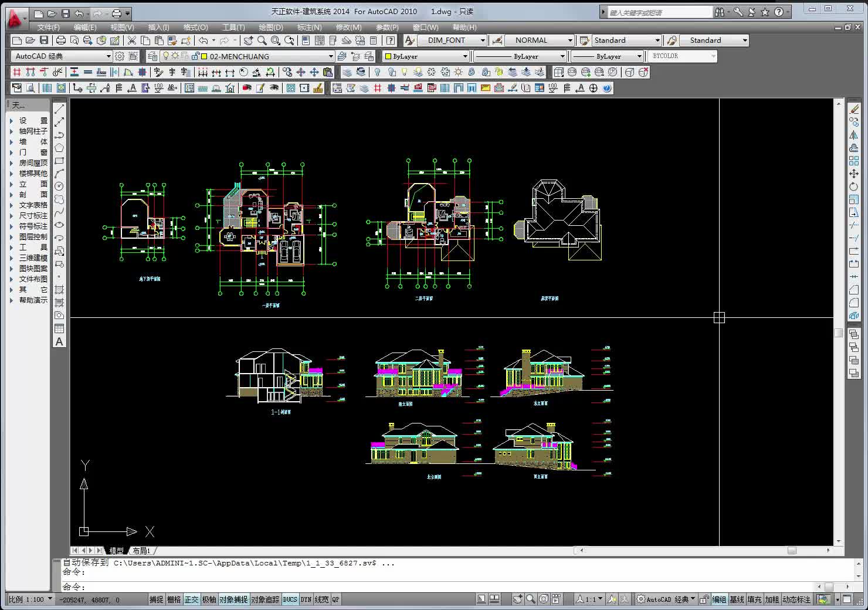Expand the 房间屋顶 tree item
Screen dimensions: 868x610
tap(11, 163)
